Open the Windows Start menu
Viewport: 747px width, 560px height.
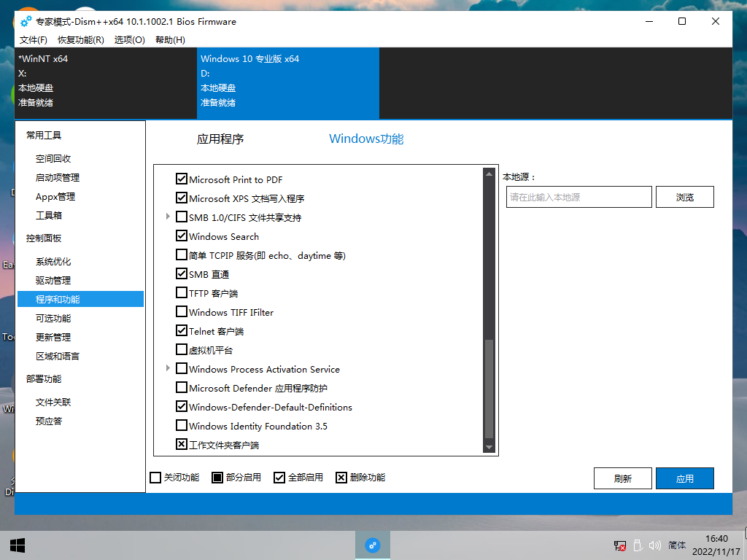coord(18,545)
